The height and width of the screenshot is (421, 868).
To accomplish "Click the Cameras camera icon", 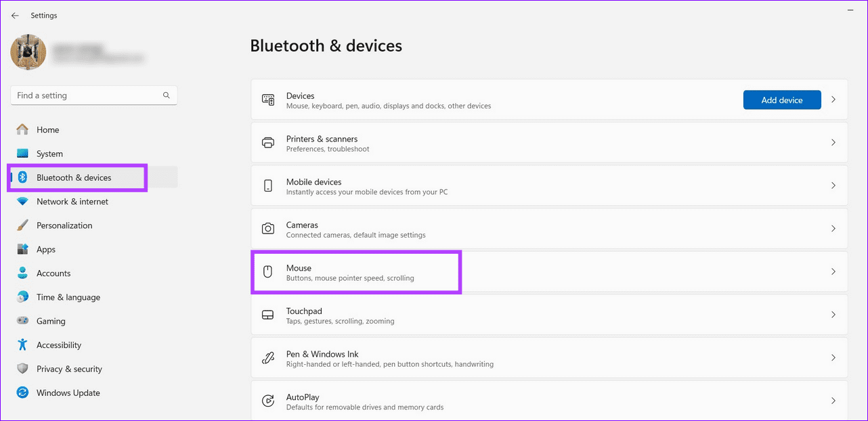I will coord(268,229).
